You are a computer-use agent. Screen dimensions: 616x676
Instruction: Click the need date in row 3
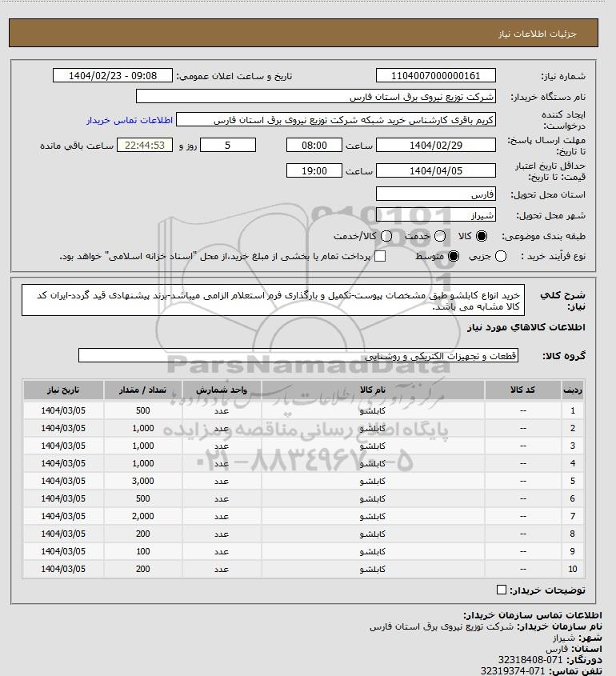(x=63, y=446)
